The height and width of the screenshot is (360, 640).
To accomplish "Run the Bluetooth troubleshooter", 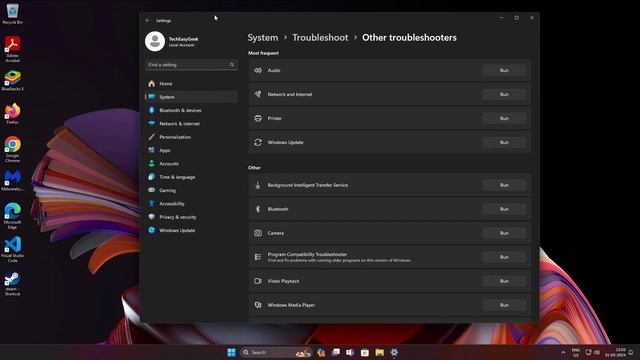I will tap(504, 209).
